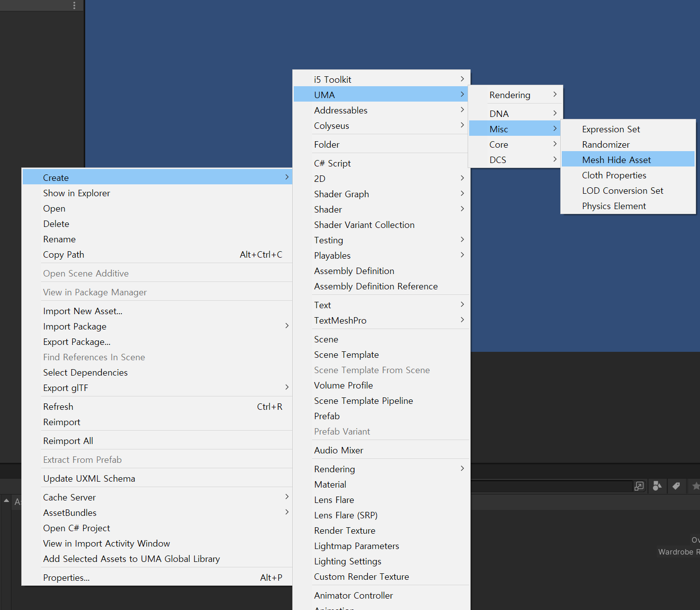Open the UMA entry in Create menu
This screenshot has width=700, height=610.
pyautogui.click(x=381, y=95)
